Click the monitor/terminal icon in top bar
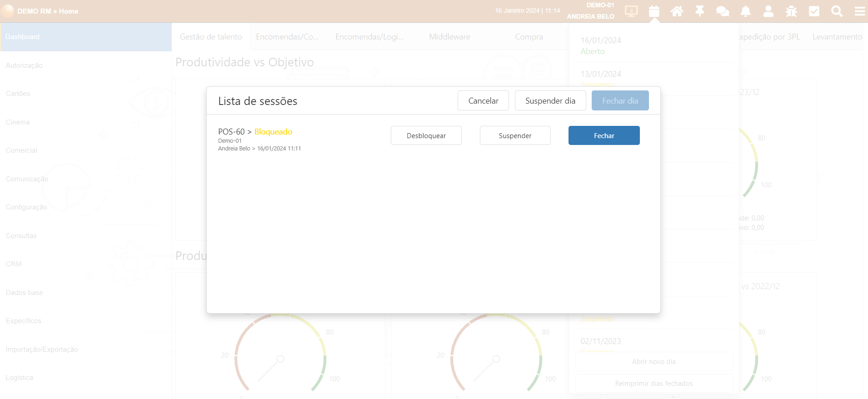This screenshot has width=868, height=399. 631,11
